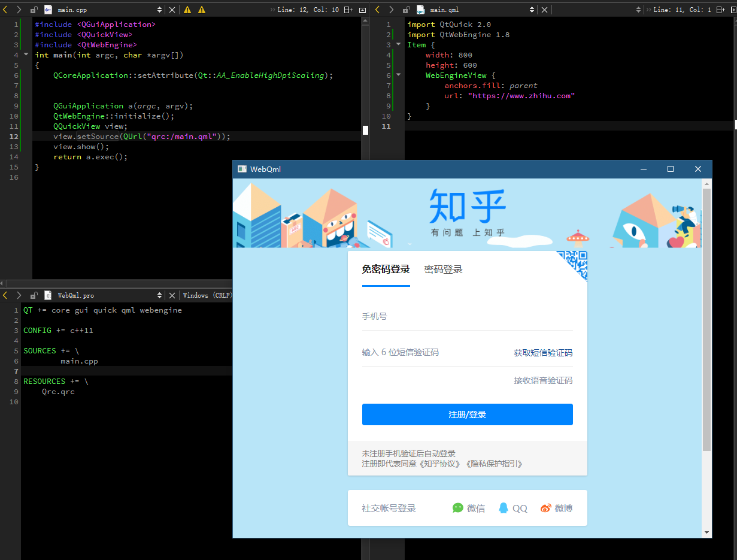Click the maximize-editor icon in the main.cpp toolbar
737x560 pixels.
point(362,10)
